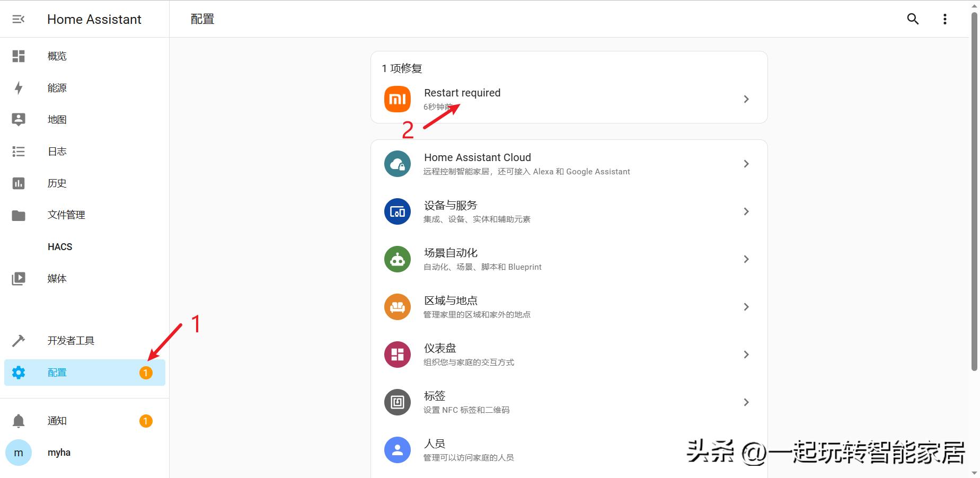Open the search magnifier in the top bar
This screenshot has width=980, height=478.
pyautogui.click(x=913, y=19)
